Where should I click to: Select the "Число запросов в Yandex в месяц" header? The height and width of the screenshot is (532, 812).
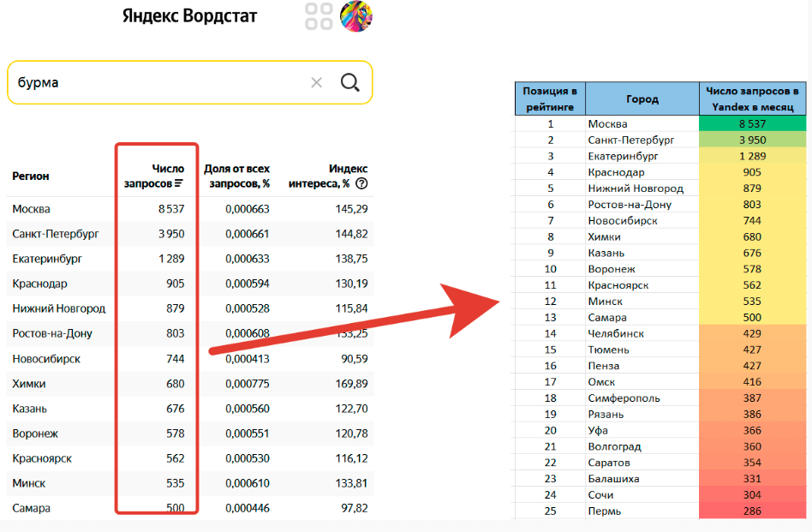tap(752, 99)
